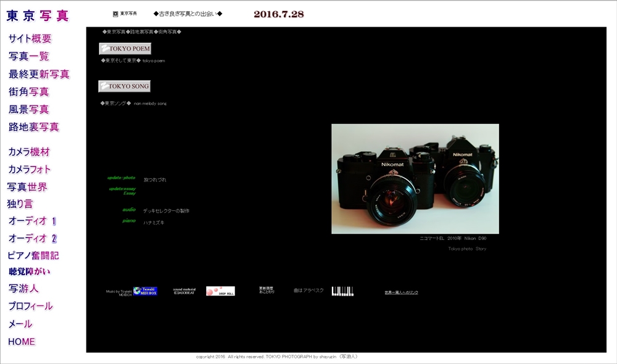Click the 'Music by Toyoaki MIDIBOX' text
Image resolution: width=617 pixels, height=364 pixels.
pos(119,293)
